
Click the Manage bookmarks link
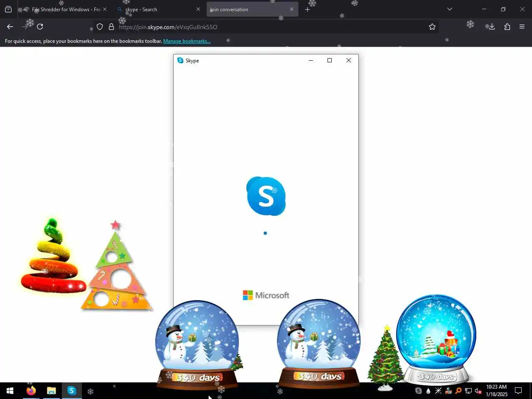(x=187, y=41)
